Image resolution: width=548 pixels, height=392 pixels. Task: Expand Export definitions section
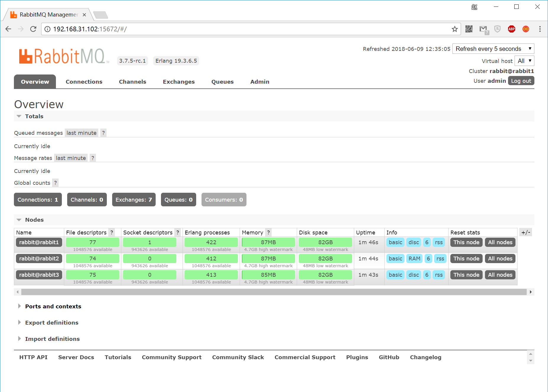coord(51,323)
